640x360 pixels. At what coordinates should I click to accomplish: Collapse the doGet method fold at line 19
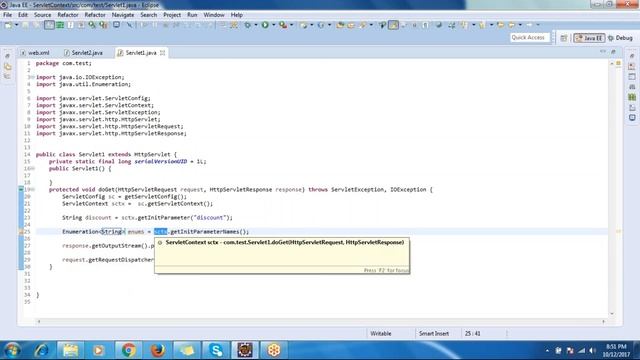32,189
